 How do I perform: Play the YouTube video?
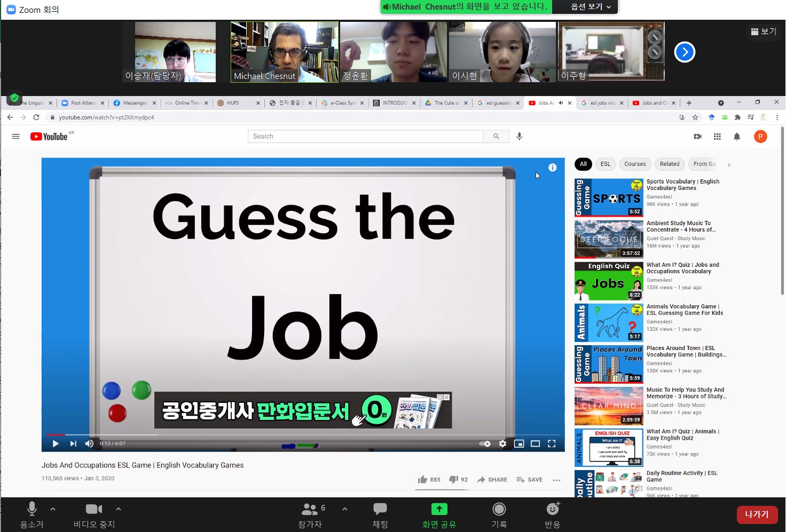coord(56,443)
